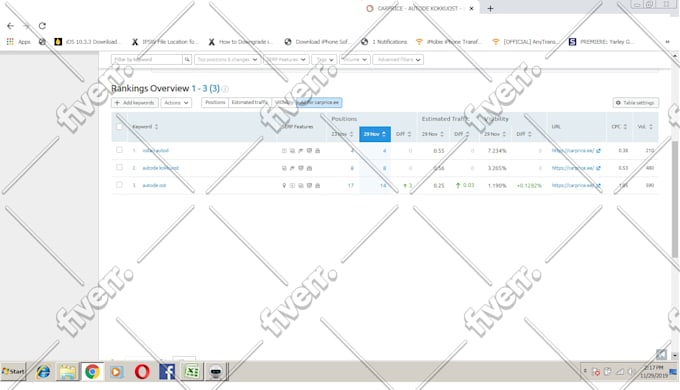Sort by Visibility 29 Nov column
The image size is (680, 390).
click(495, 134)
